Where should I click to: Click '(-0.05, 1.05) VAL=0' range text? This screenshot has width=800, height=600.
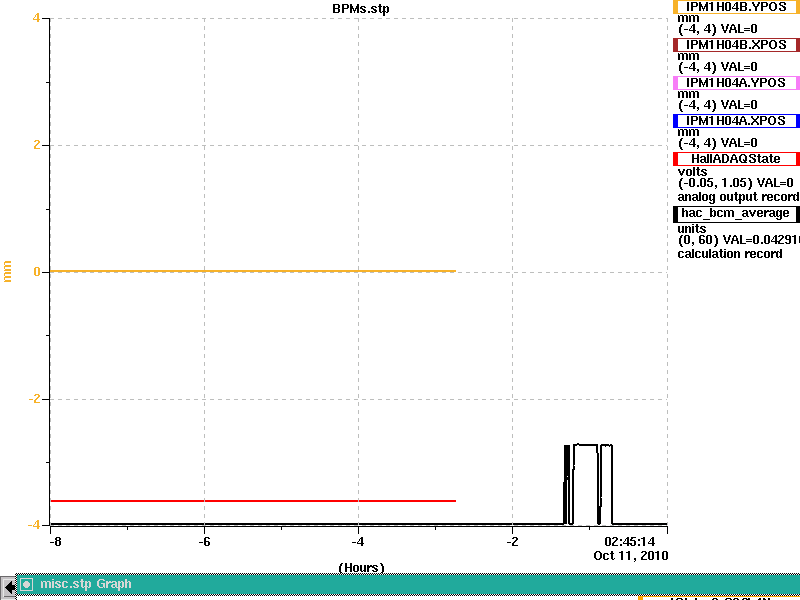click(x=736, y=183)
